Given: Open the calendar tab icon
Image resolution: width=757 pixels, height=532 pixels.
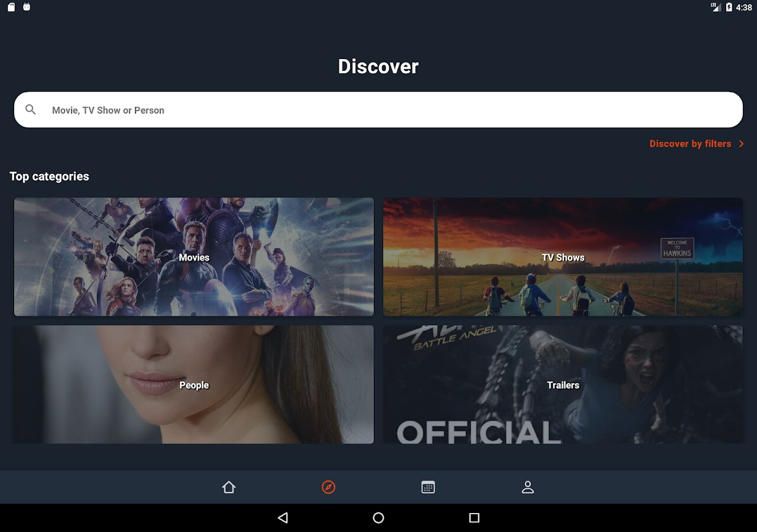Looking at the screenshot, I should pos(428,487).
